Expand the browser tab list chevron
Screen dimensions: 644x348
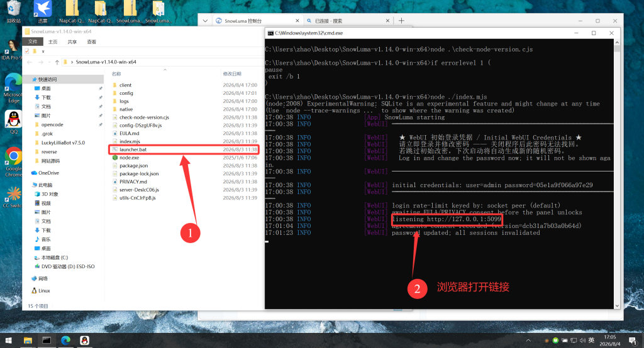point(205,21)
